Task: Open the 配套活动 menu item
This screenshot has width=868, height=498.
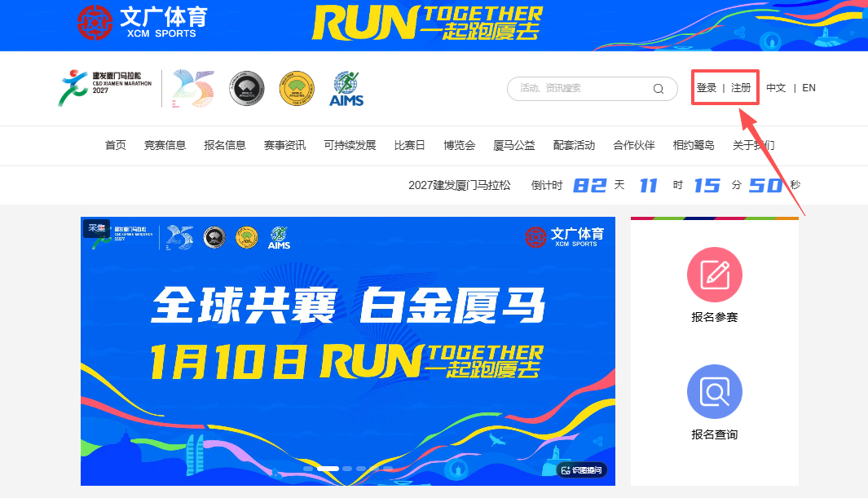Action: click(574, 145)
